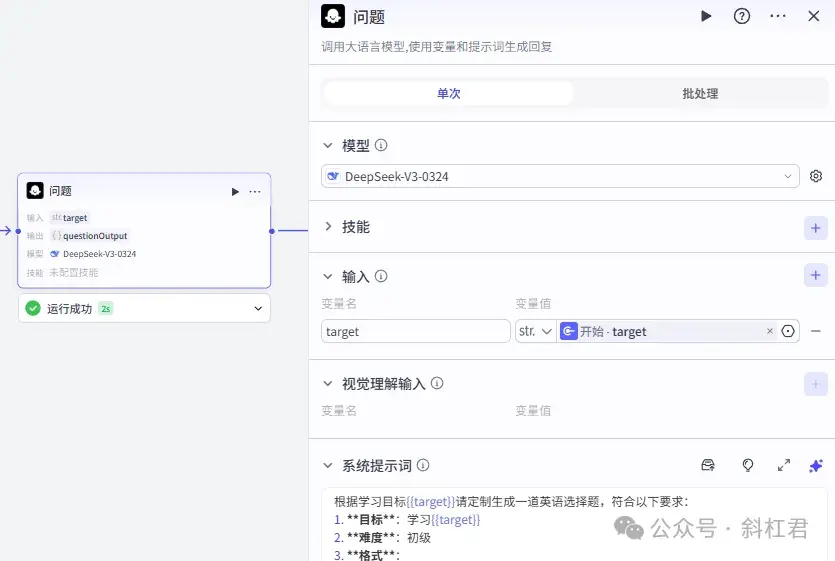Open more options in panel header
The width and height of the screenshot is (835, 561).
click(x=777, y=16)
